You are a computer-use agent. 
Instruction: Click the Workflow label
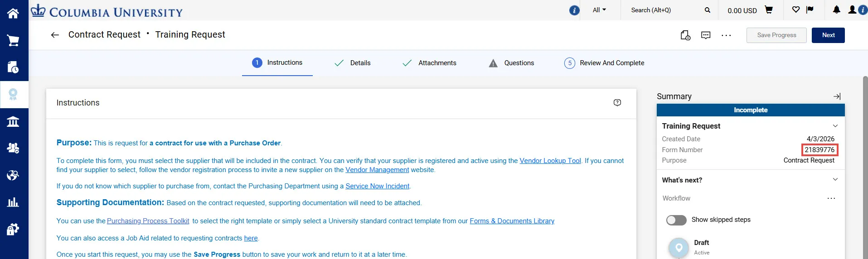676,198
